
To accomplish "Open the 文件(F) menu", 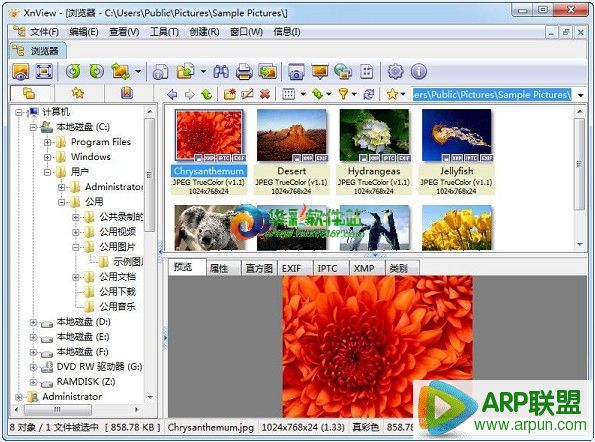I will [x=44, y=32].
